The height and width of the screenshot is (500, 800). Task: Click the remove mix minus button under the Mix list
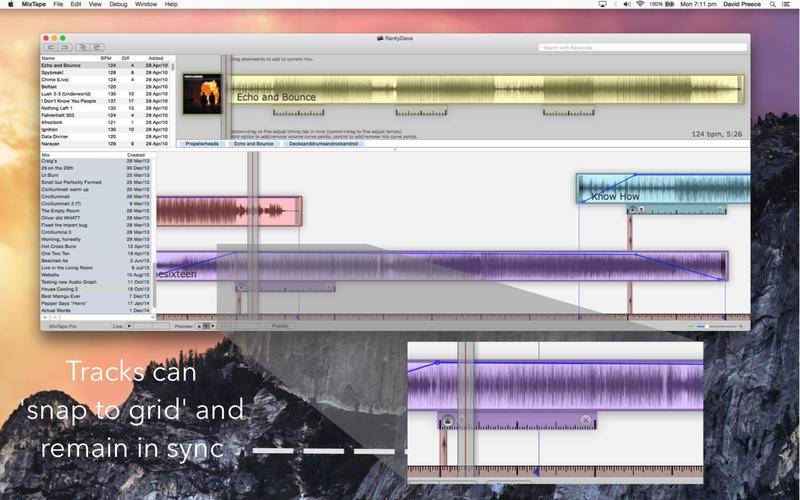[55, 317]
